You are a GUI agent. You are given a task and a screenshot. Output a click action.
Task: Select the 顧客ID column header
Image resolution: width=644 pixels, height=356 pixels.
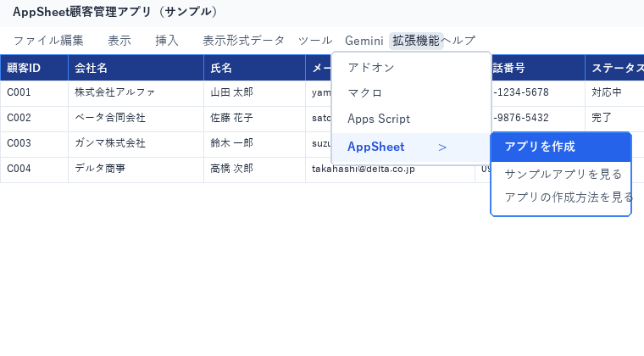pyautogui.click(x=34, y=68)
